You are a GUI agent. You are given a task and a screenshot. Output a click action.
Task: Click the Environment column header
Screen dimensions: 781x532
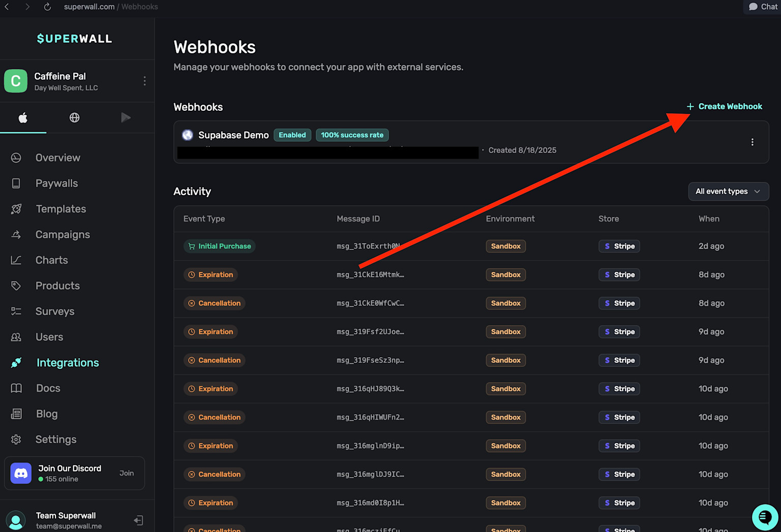point(510,218)
